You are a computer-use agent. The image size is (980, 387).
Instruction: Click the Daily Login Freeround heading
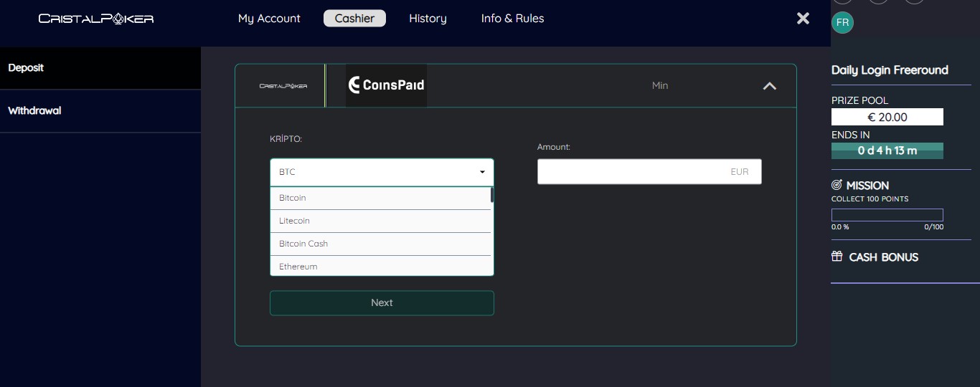[x=890, y=70]
